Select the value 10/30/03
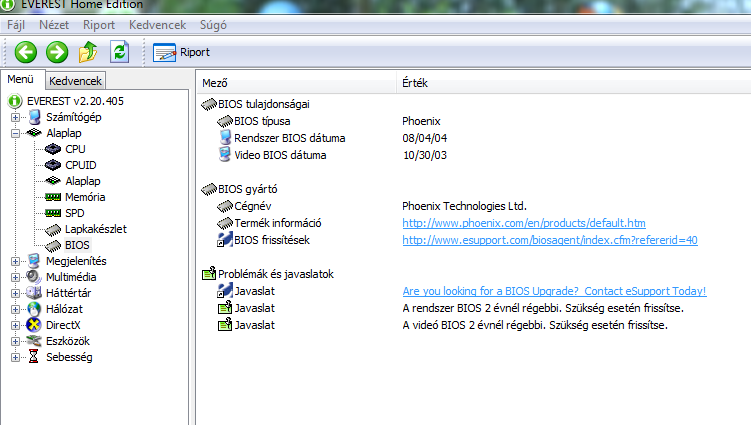751x425 pixels. point(425,155)
